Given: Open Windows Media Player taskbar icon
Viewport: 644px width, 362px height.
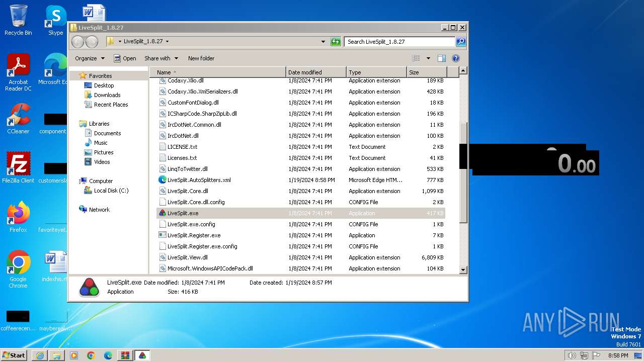Looking at the screenshot, I should (74, 355).
